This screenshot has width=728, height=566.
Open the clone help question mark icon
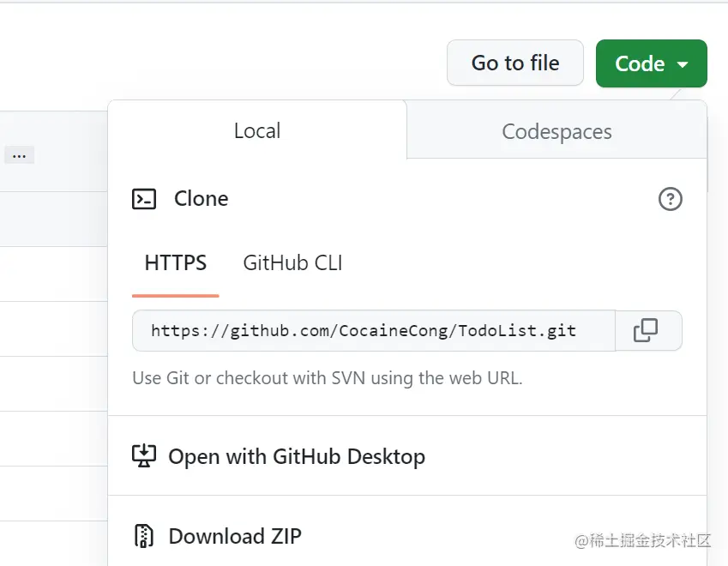tap(670, 199)
